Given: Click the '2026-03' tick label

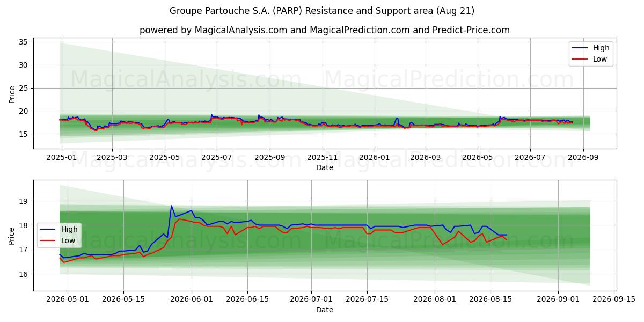Looking at the screenshot, I should (426, 157).
